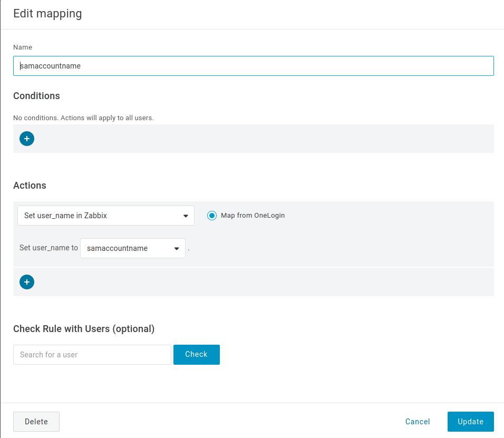
Task: Click the Conditions section heading
Action: pyautogui.click(x=36, y=96)
